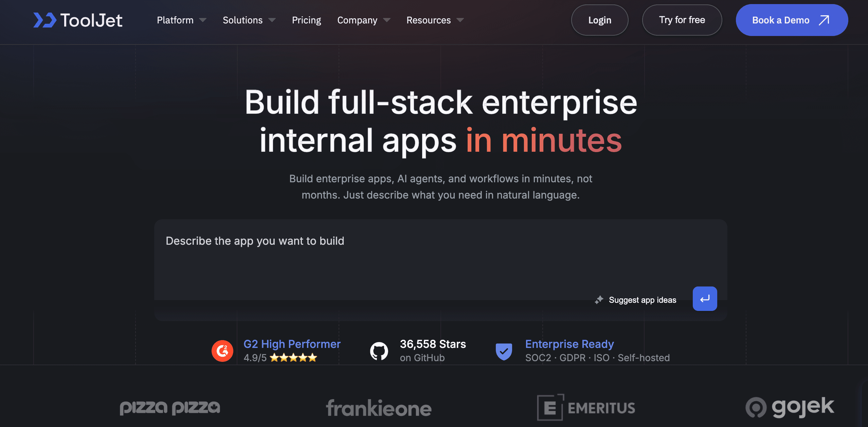This screenshot has height=427, width=868.
Task: Open the G2 High Performer link
Action: [292, 344]
